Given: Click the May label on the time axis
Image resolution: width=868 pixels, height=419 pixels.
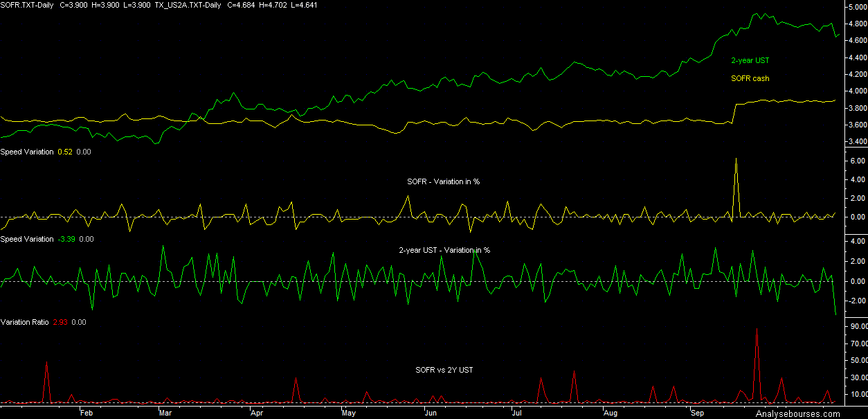Looking at the screenshot, I should (x=348, y=413).
